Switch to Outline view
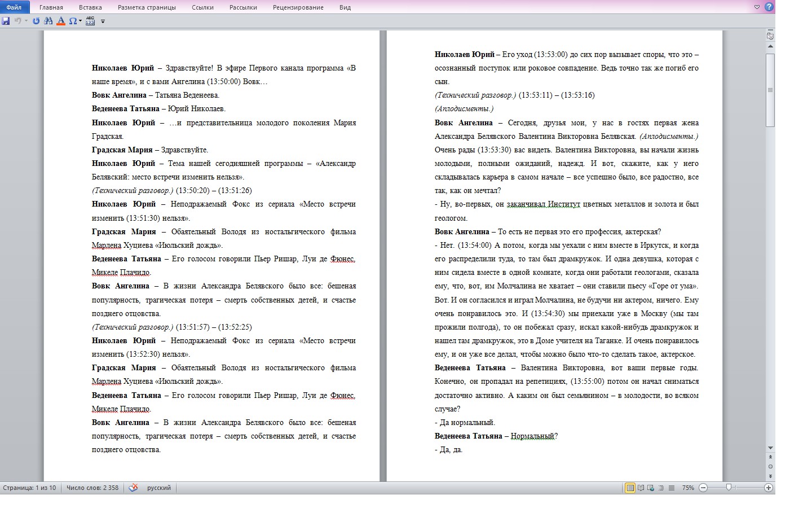 [x=661, y=488]
